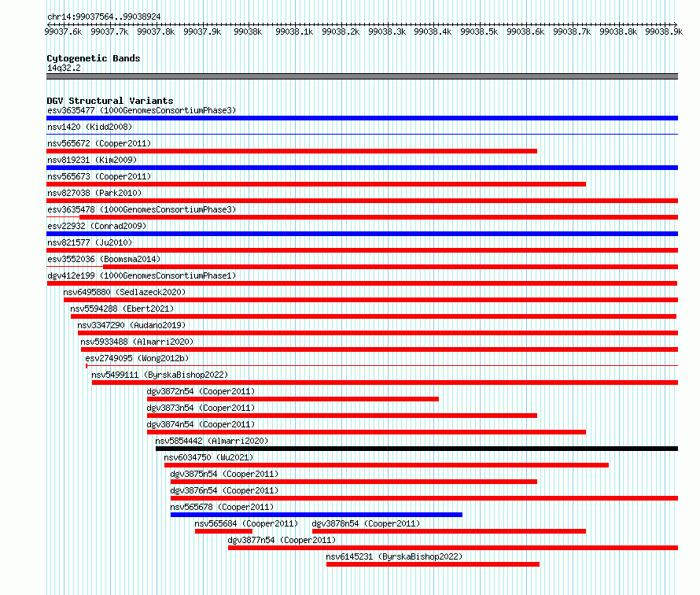Click the short red bar under nsv565684
700x595 pixels.
223,531
